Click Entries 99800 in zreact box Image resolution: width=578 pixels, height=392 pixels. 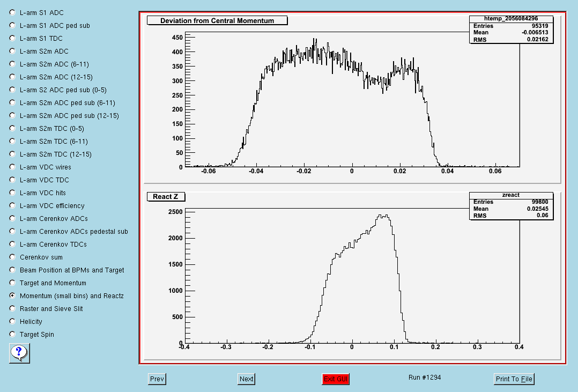point(511,202)
